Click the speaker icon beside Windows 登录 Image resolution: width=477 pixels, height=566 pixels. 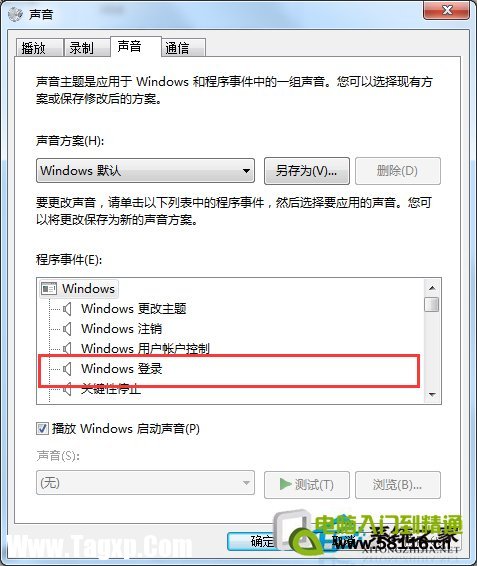[67, 369]
